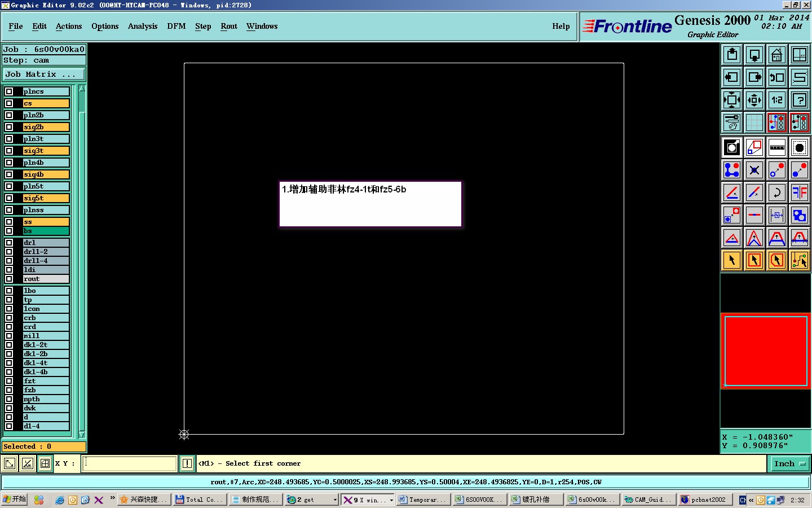This screenshot has width=812, height=508.
Task: Click the previous view icon
Action: [777, 77]
